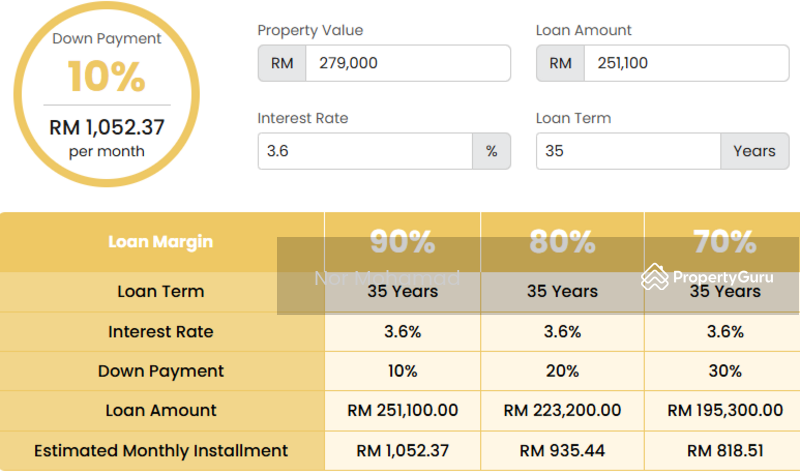The image size is (800, 475).
Task: Select the 70% loan margin column header
Action: click(x=724, y=242)
